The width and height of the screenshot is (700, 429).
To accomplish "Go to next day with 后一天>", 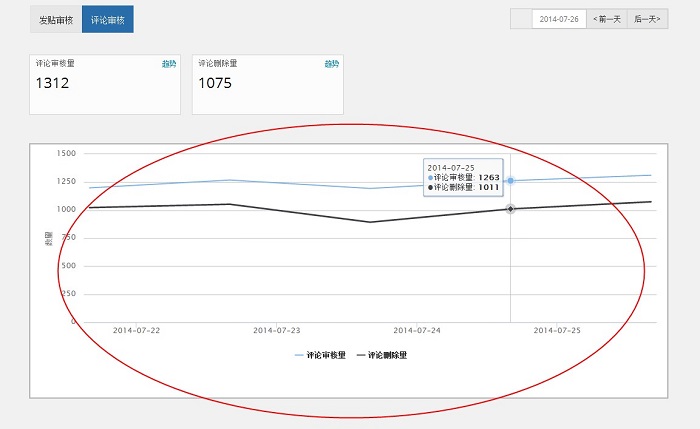I will [647, 19].
